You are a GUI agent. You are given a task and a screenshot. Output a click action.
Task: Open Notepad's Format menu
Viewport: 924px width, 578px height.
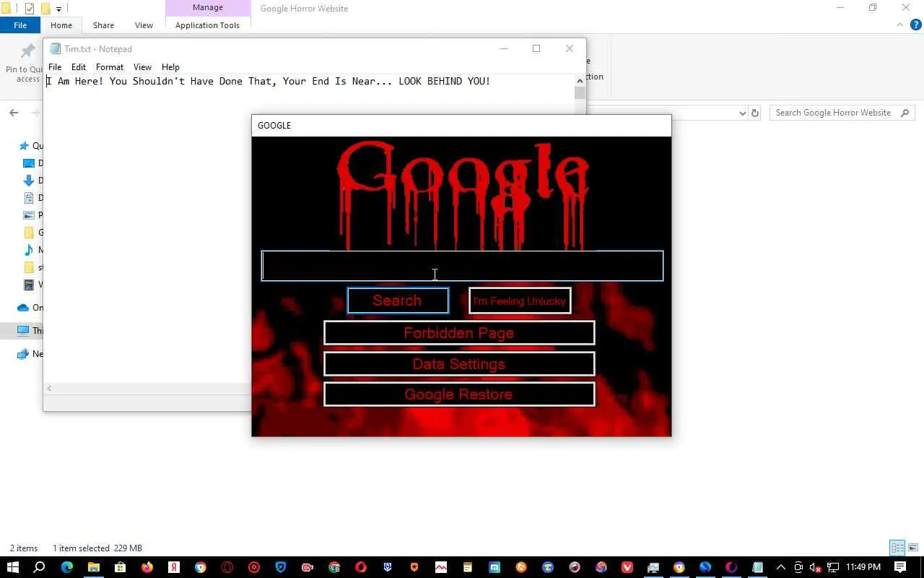tap(110, 67)
